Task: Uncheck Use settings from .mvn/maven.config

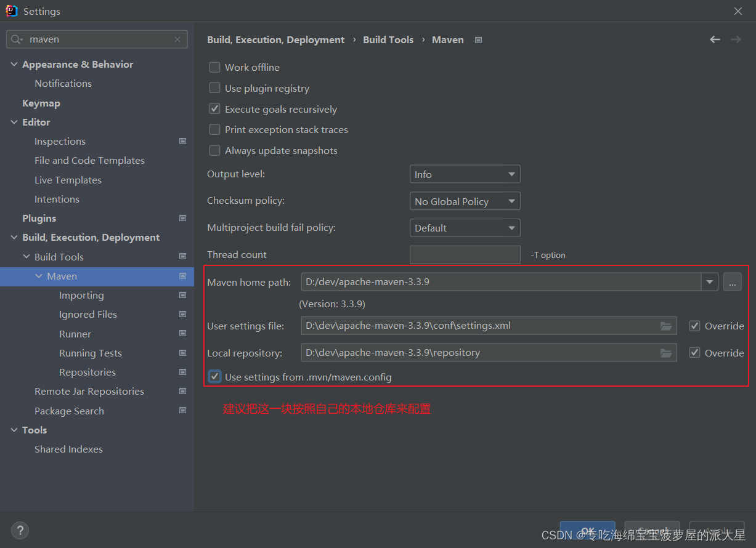Action: click(x=214, y=376)
